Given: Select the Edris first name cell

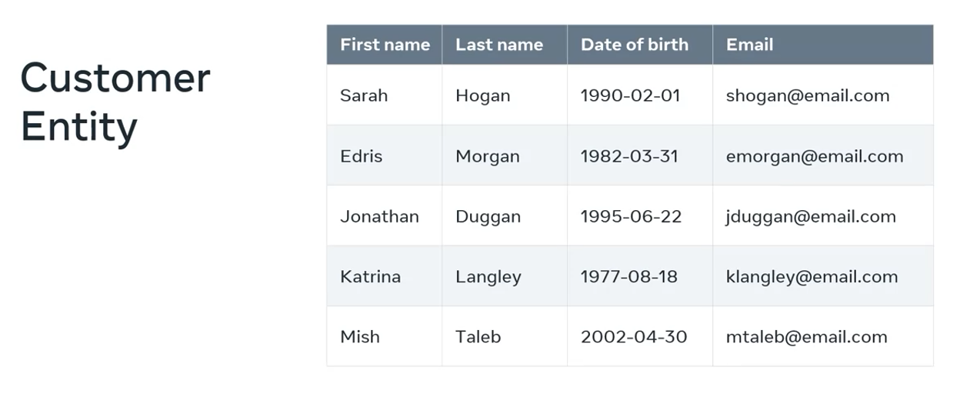Looking at the screenshot, I should [361, 156].
